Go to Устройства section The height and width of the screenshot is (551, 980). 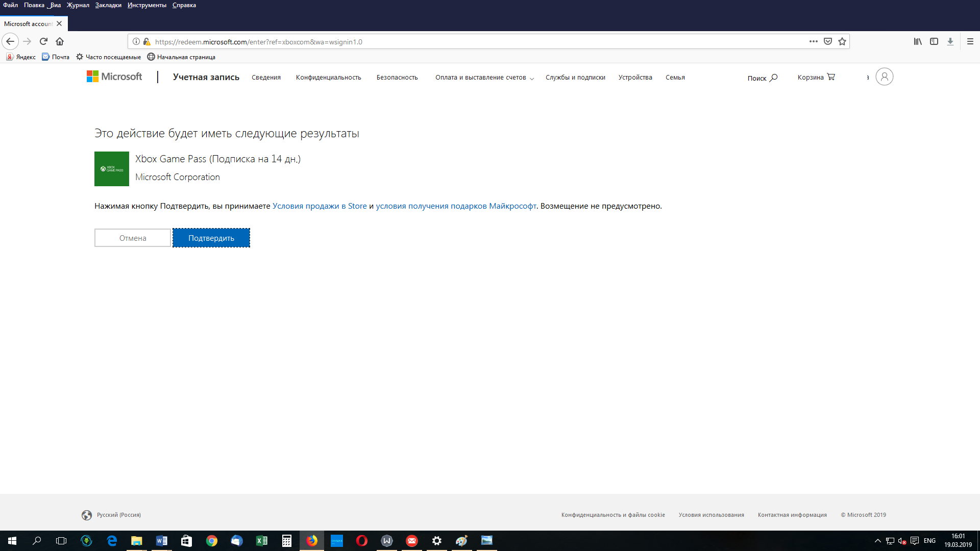click(x=635, y=78)
